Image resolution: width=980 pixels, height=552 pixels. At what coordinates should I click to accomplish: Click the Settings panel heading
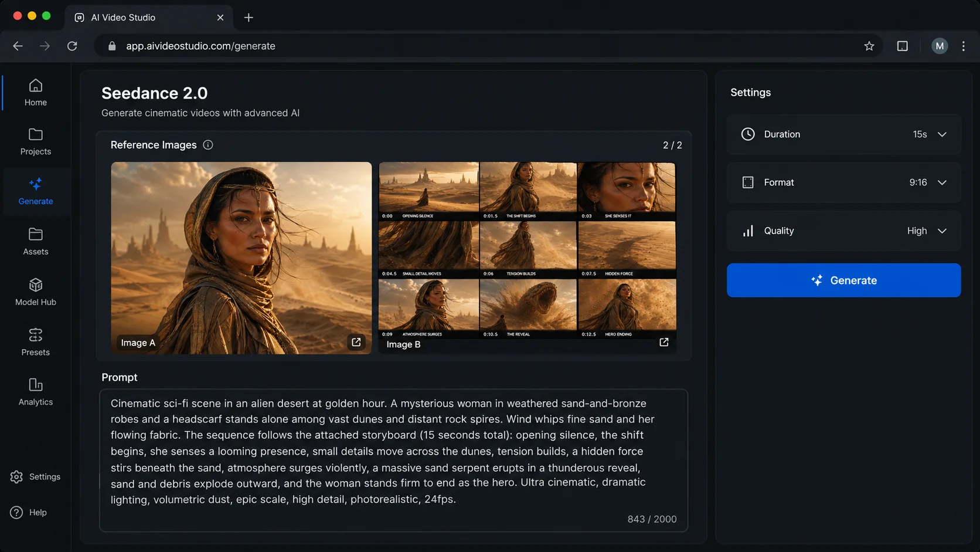point(750,93)
